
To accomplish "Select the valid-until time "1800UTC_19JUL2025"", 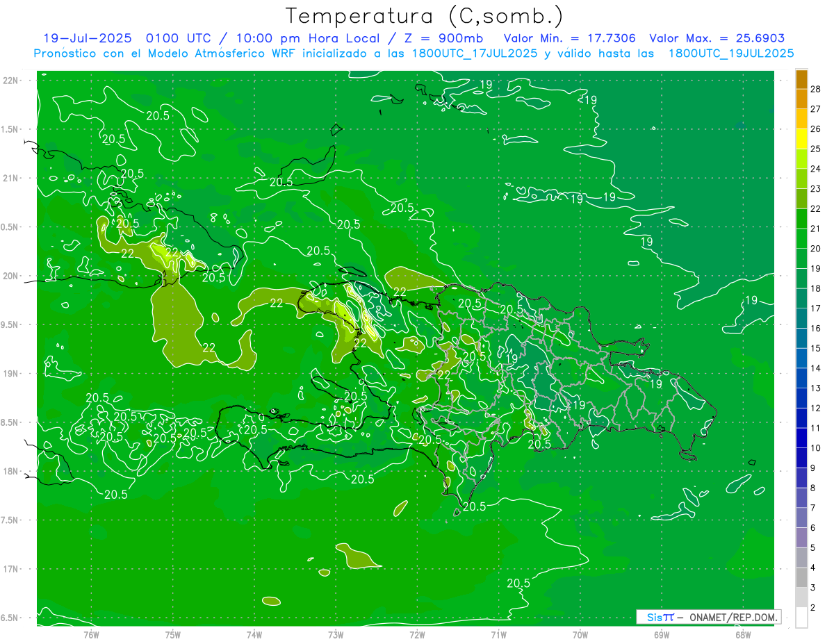I will click(x=731, y=53).
